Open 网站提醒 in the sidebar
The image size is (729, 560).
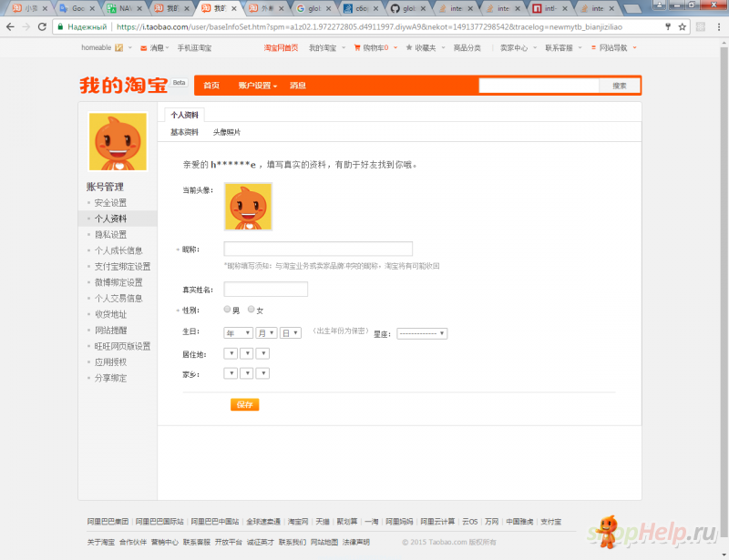pyautogui.click(x=110, y=331)
